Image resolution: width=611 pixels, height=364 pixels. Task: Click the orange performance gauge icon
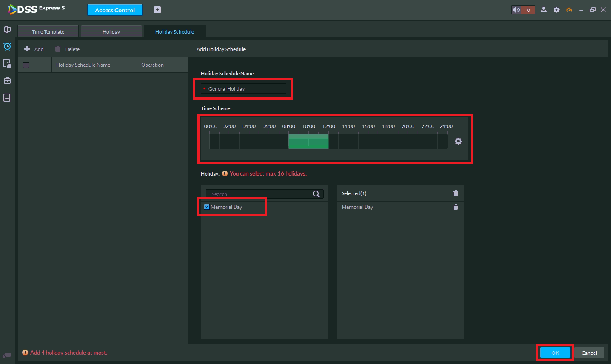(x=569, y=10)
